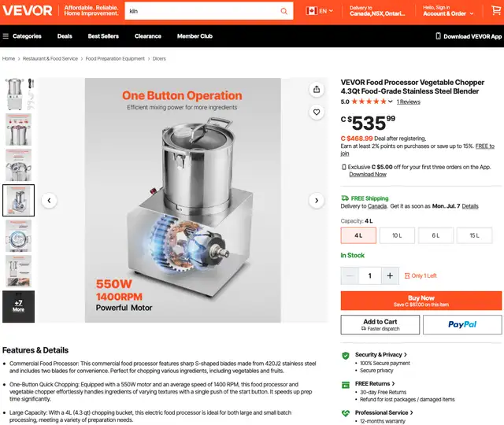The height and width of the screenshot is (425, 504).
Task: Click the search magnifier icon
Action: tap(283, 11)
